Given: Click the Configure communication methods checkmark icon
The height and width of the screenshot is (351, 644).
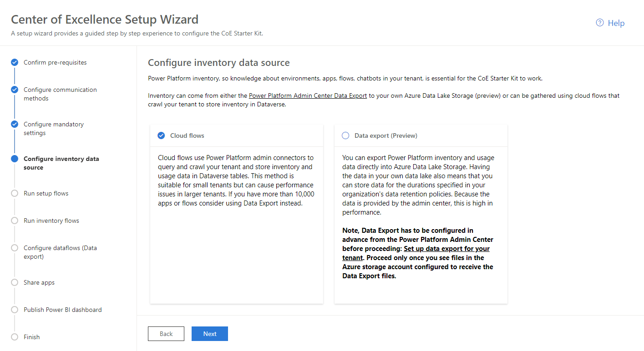Looking at the screenshot, I should [15, 90].
